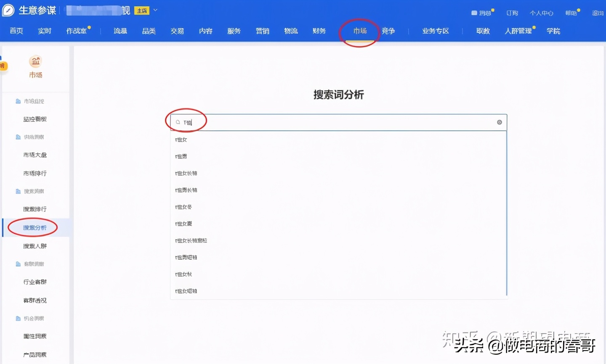The image size is (606, 364).
Task: Click inside the 搜索词分析 keyword input field
Action: 295,122
